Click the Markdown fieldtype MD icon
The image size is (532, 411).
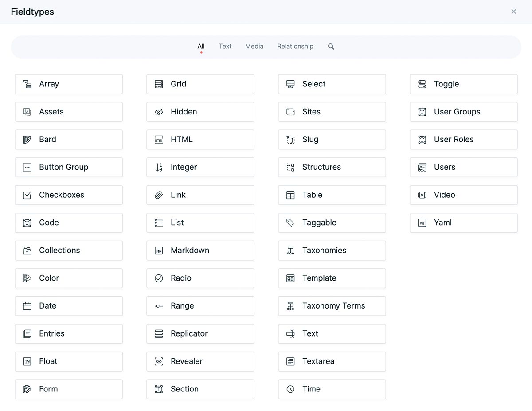(158, 251)
